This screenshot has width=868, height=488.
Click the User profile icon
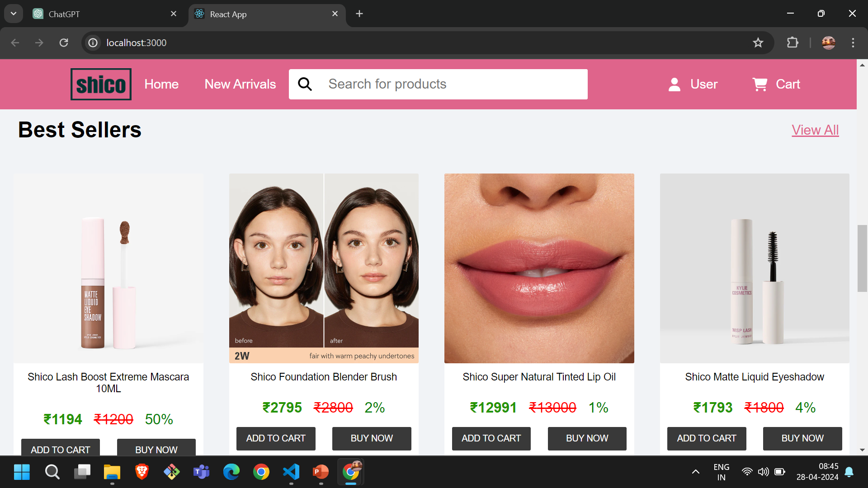click(675, 84)
